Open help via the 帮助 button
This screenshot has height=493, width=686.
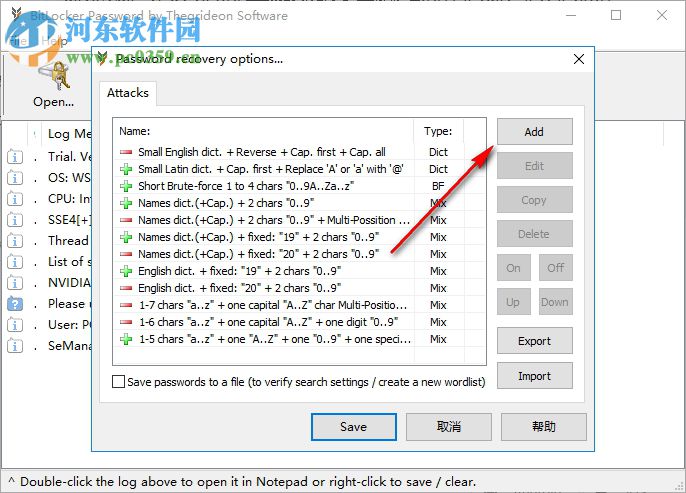tap(543, 427)
